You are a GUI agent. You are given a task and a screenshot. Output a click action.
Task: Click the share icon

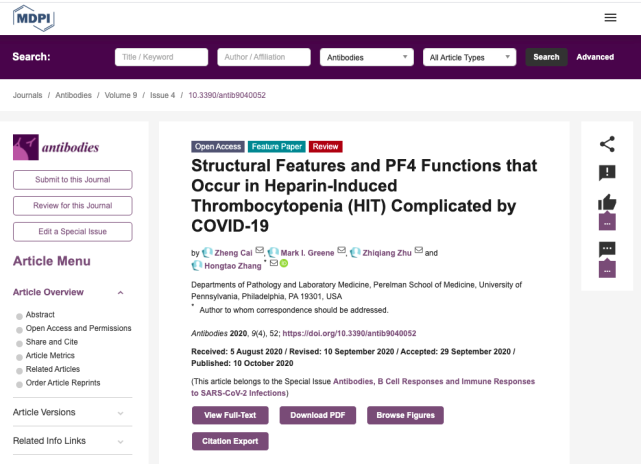(x=607, y=144)
